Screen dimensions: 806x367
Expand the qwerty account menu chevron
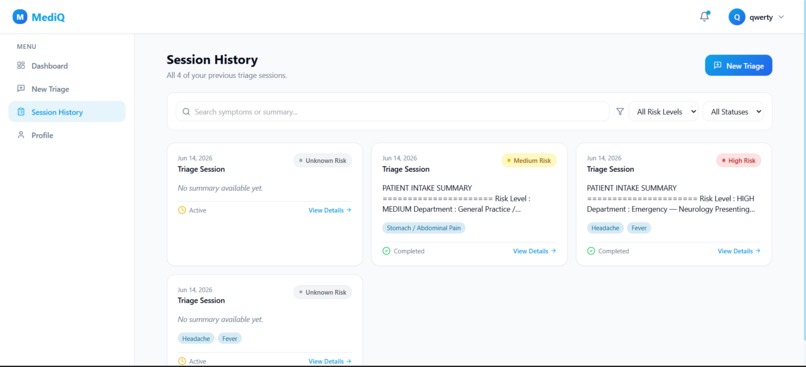pyautogui.click(x=781, y=17)
